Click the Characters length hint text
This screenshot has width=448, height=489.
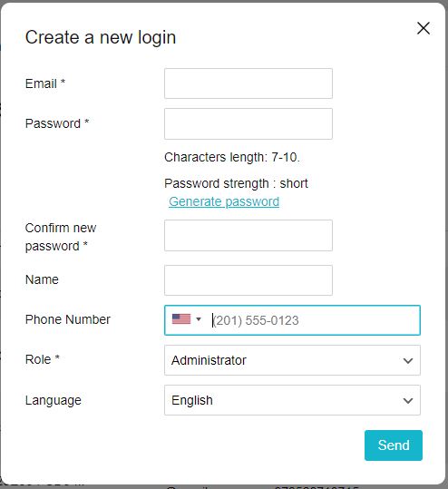[232, 157]
